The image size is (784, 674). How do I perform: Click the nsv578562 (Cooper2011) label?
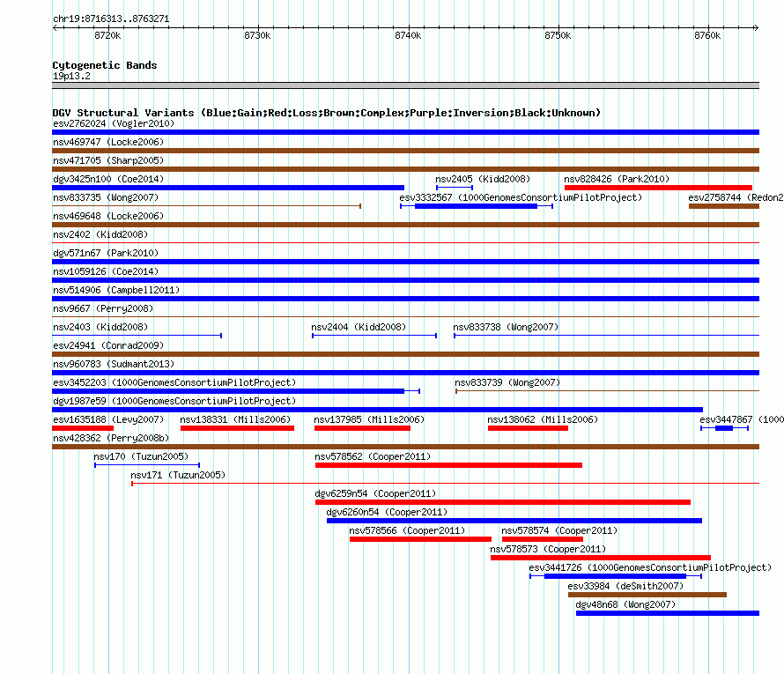(373, 456)
